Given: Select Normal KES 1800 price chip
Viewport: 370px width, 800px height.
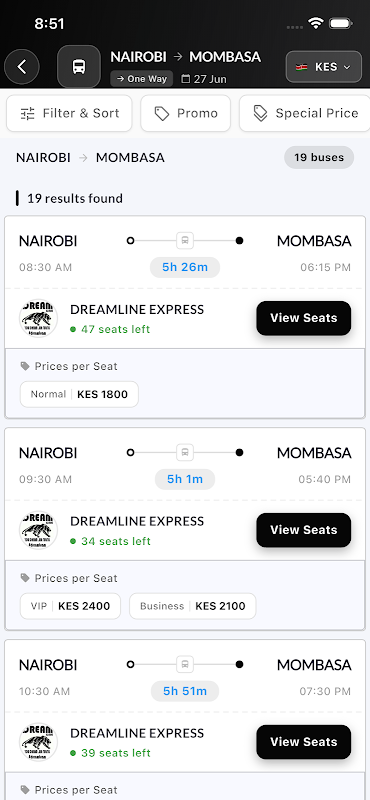Looking at the screenshot, I should tap(79, 394).
